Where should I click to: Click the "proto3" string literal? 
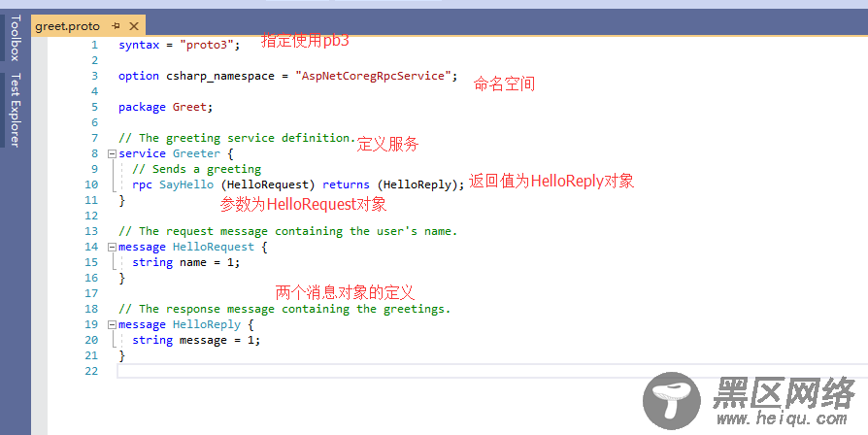(206, 45)
